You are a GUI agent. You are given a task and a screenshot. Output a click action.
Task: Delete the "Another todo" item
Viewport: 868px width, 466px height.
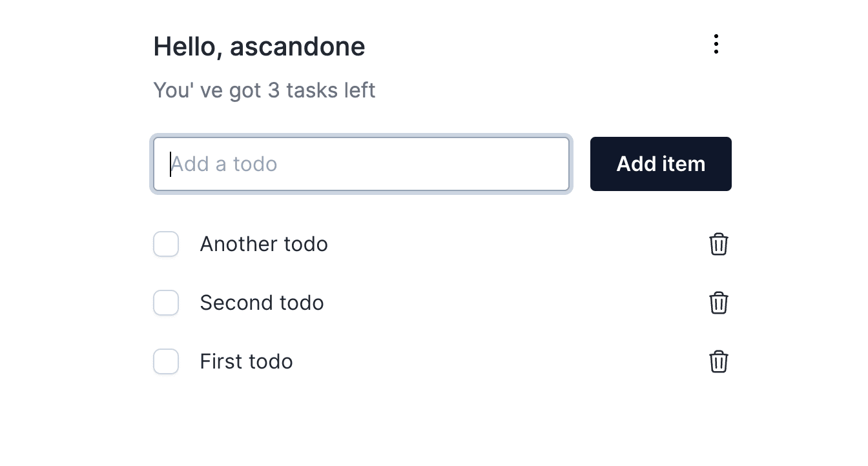719,245
